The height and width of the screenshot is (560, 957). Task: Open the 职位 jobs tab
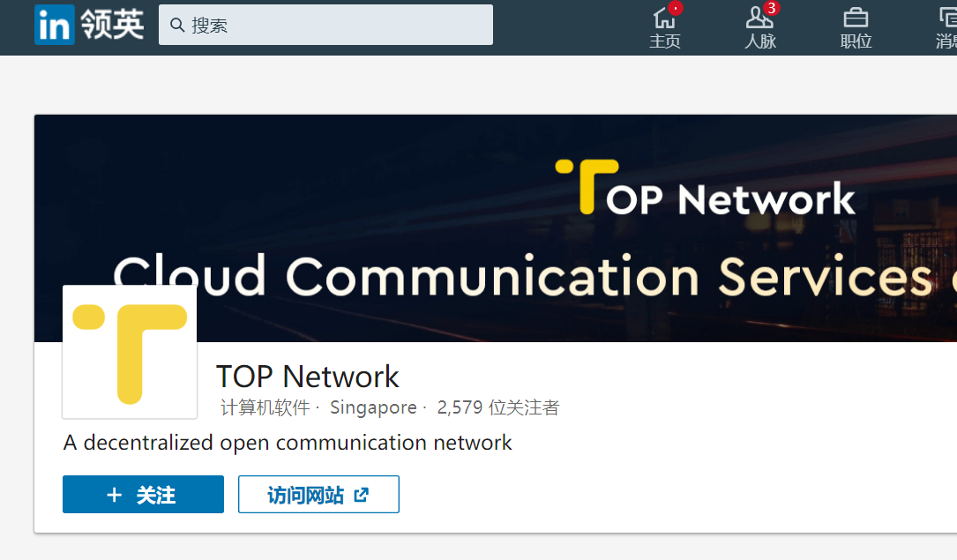pyautogui.click(x=856, y=26)
